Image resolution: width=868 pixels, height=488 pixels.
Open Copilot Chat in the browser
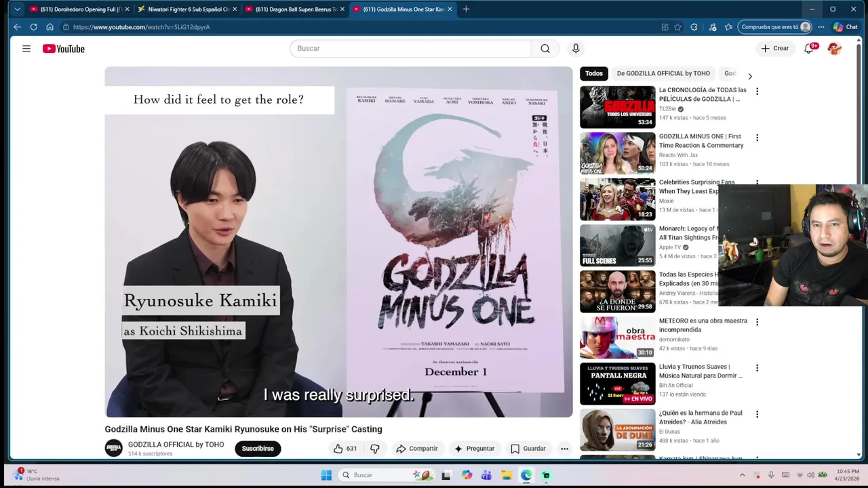(846, 27)
